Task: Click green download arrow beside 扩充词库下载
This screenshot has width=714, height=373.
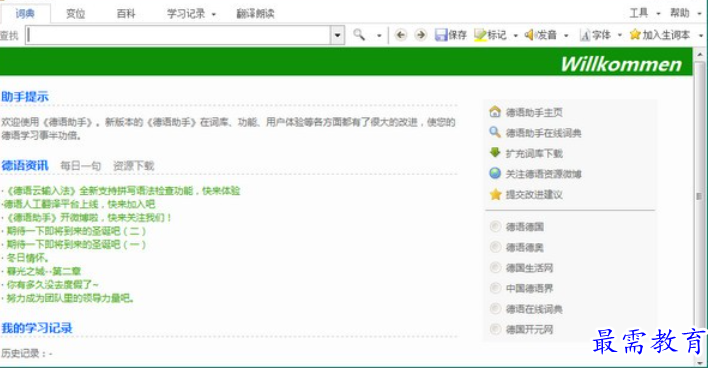Action: pos(495,153)
